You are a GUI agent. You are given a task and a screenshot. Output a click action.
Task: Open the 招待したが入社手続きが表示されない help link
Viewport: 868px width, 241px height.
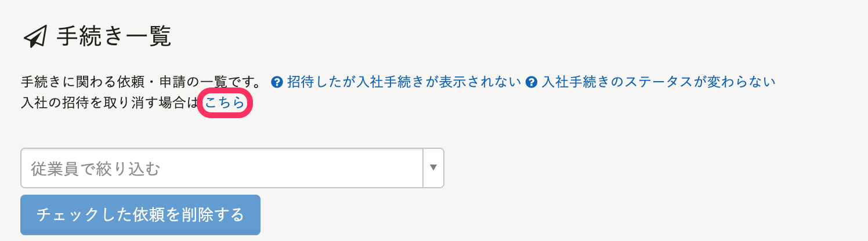coord(404,82)
